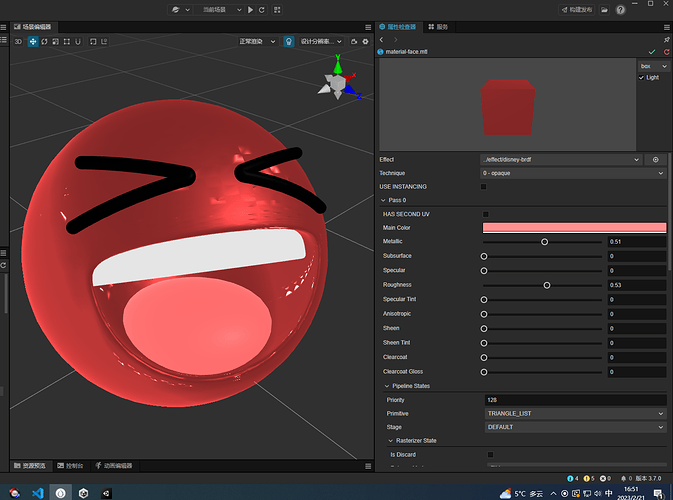Image resolution: width=673 pixels, height=500 pixels.
Task: Select the move gizmo tool in scene toolbar
Action: 32,42
